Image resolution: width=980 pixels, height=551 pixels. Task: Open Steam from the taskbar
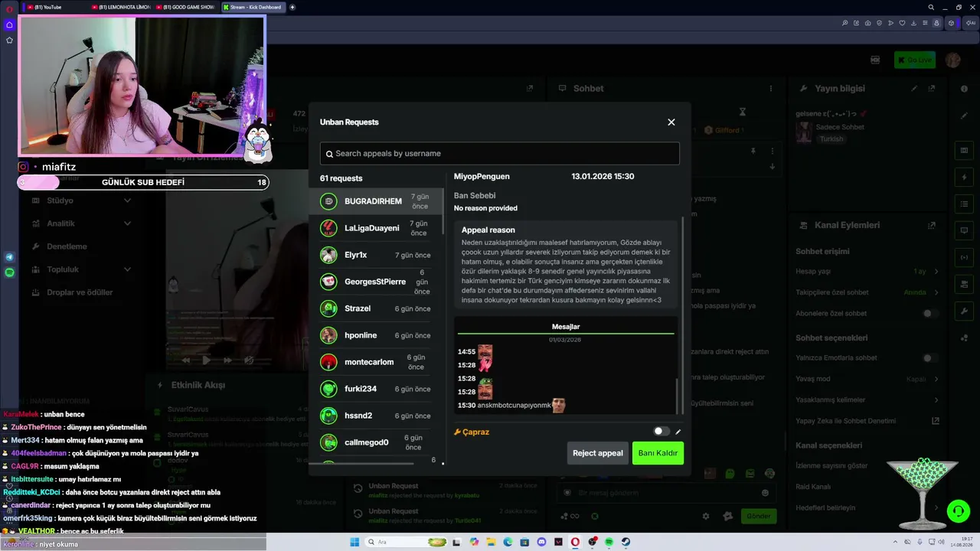click(626, 542)
